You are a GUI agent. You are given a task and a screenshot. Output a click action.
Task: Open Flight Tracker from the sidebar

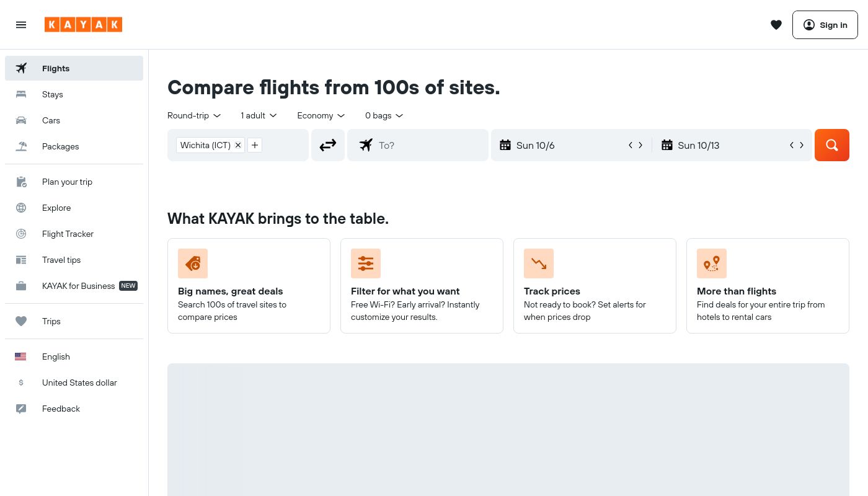pos(74,234)
